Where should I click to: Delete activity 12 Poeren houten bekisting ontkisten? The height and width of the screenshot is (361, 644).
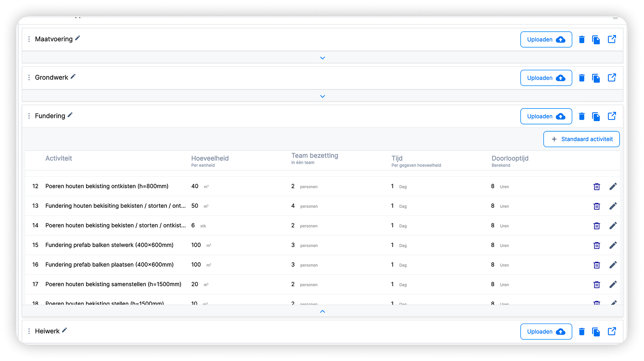597,187
